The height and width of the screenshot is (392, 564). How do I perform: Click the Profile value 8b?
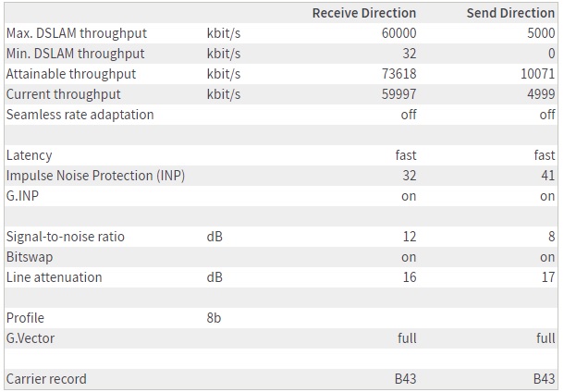(x=214, y=318)
